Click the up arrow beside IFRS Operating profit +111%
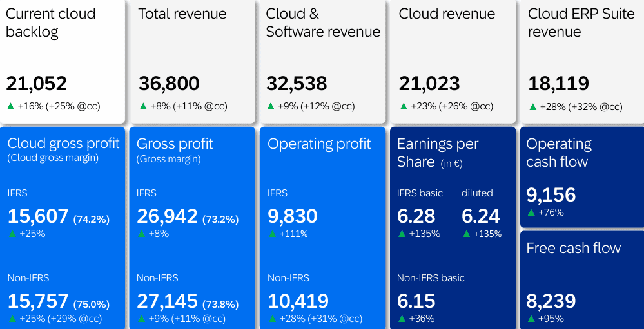 click(x=272, y=234)
